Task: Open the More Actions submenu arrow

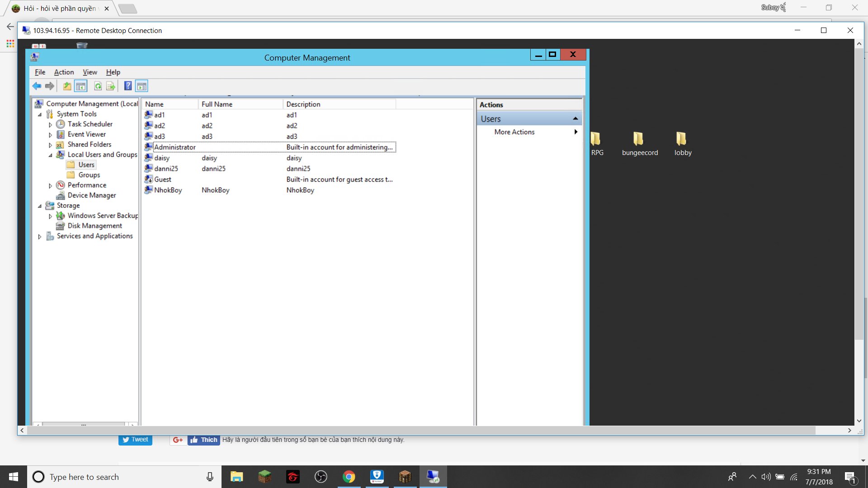Action: [576, 132]
